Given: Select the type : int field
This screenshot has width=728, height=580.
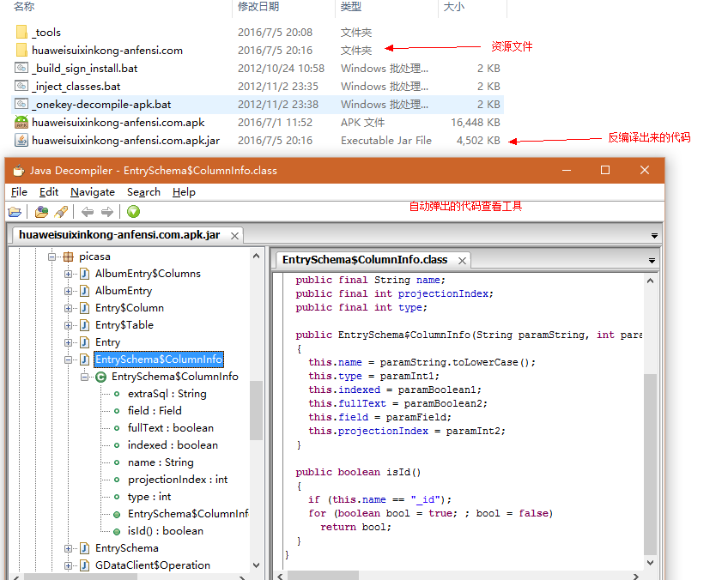Looking at the screenshot, I should coord(149,497).
